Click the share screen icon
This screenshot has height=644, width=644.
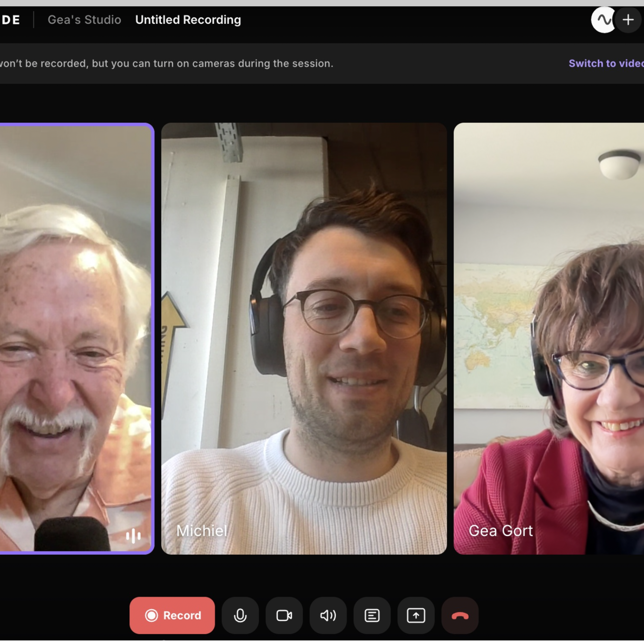point(416,615)
